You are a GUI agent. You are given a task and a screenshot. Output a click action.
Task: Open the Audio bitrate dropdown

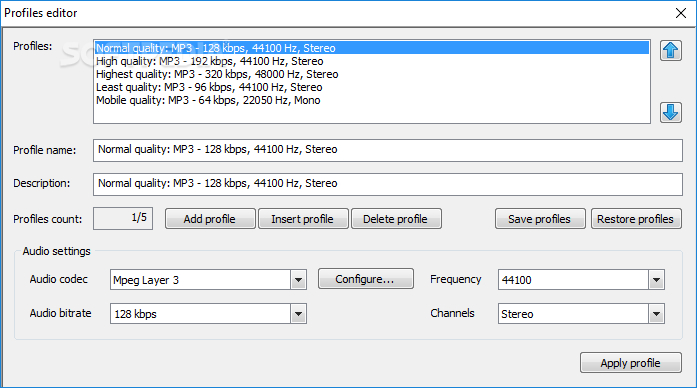coord(298,314)
